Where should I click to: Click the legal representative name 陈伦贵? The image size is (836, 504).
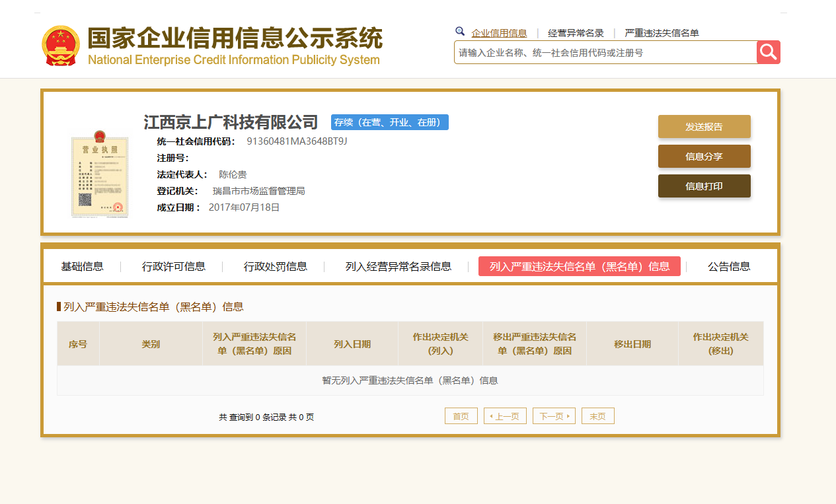coord(233,174)
